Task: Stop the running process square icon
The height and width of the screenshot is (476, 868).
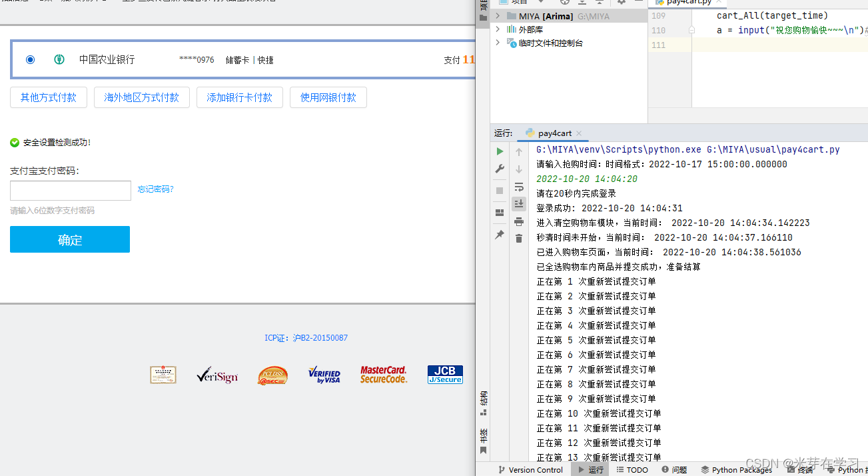Action: point(500,191)
